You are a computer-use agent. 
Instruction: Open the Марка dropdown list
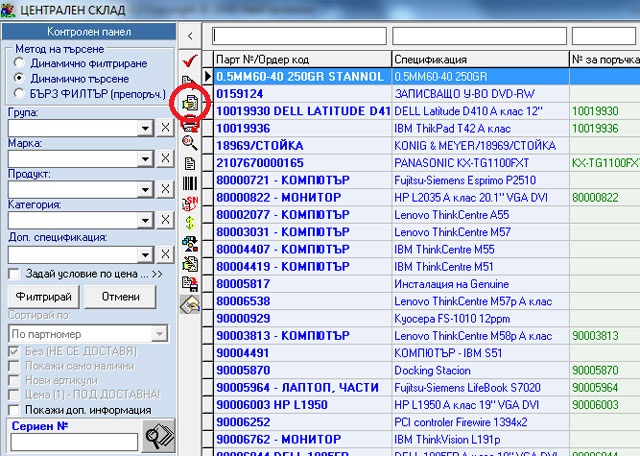(145, 159)
